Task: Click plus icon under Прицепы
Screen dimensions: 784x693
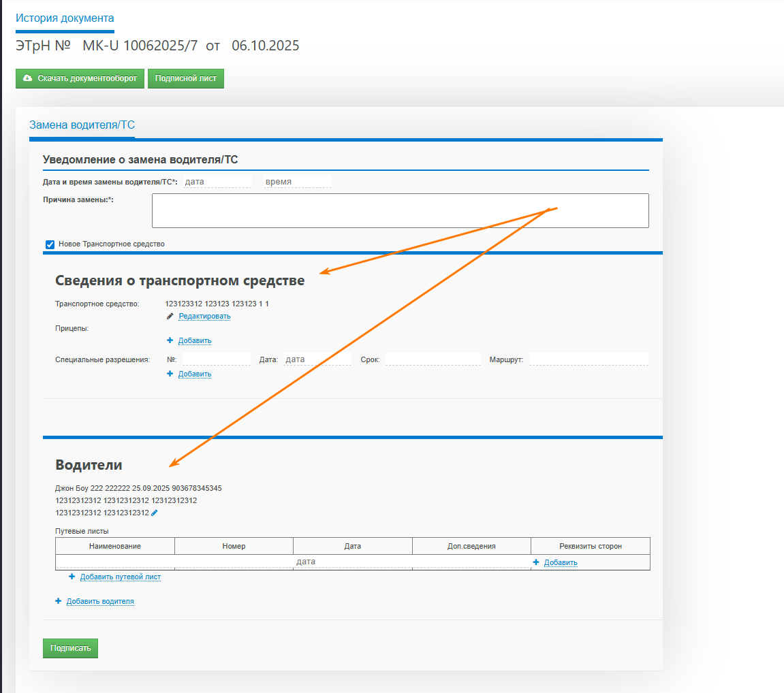Action: 170,340
